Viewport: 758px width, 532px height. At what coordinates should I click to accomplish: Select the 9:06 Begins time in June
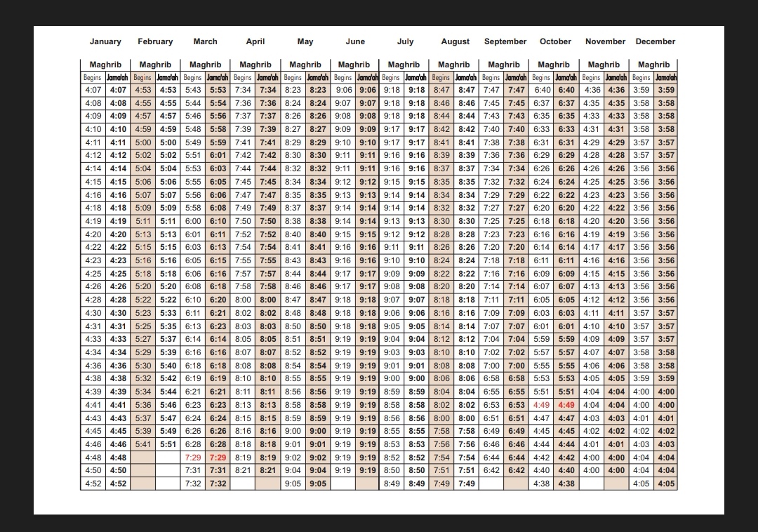pyautogui.click(x=343, y=90)
